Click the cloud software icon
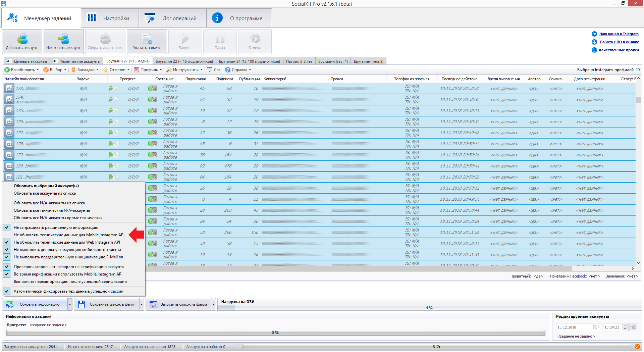 pyautogui.click(x=594, y=42)
